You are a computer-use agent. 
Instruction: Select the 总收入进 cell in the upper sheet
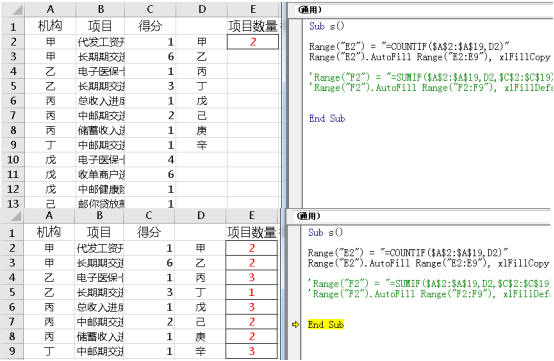pyautogui.click(x=100, y=101)
